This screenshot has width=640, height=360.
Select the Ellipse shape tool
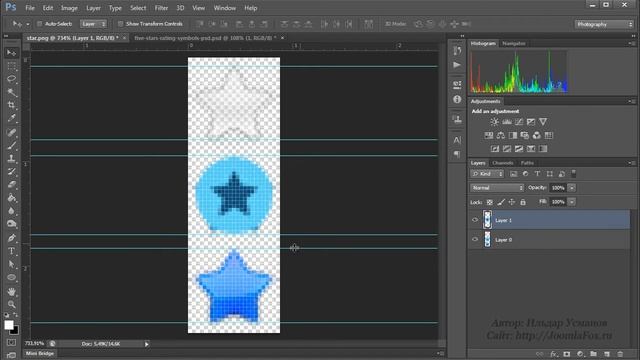tap(11, 278)
